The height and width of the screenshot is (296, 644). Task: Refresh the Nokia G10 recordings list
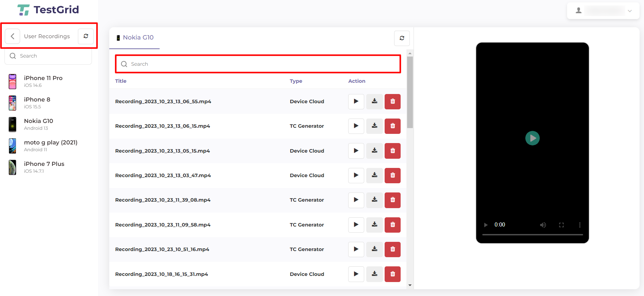click(x=402, y=38)
